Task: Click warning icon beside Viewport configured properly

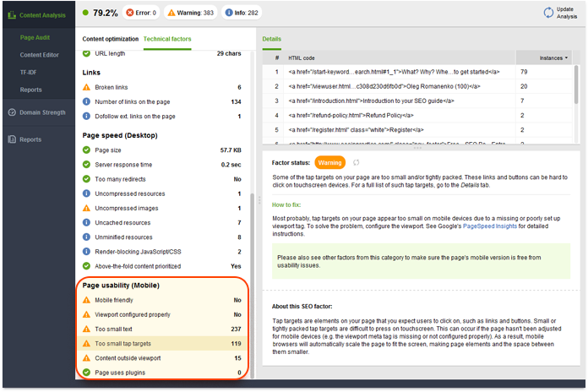Action: [x=86, y=314]
